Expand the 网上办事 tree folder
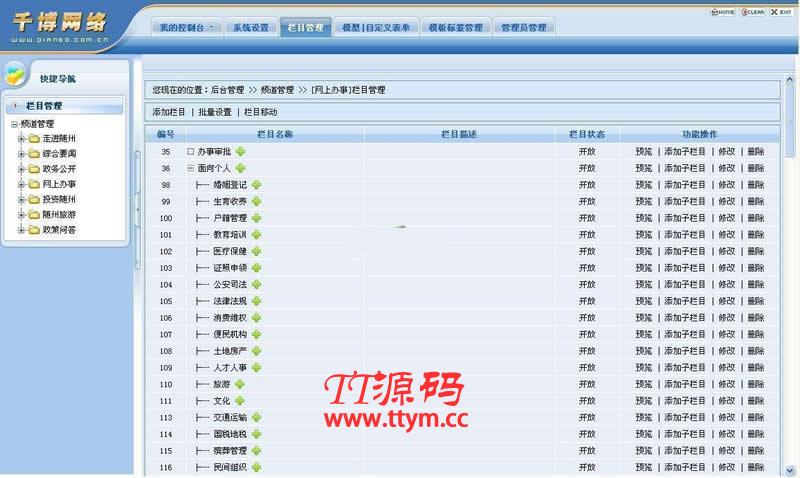The height and width of the screenshot is (478, 800). pyautogui.click(x=21, y=184)
